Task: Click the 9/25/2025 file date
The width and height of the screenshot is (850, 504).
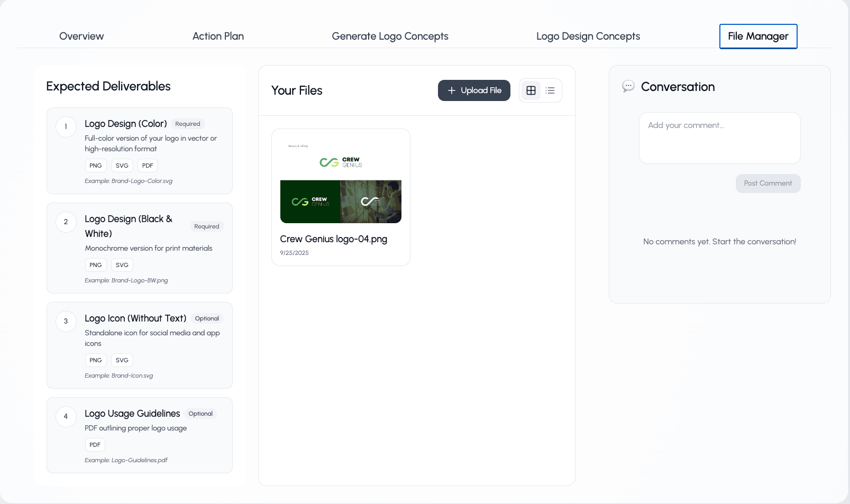Action: tap(295, 253)
